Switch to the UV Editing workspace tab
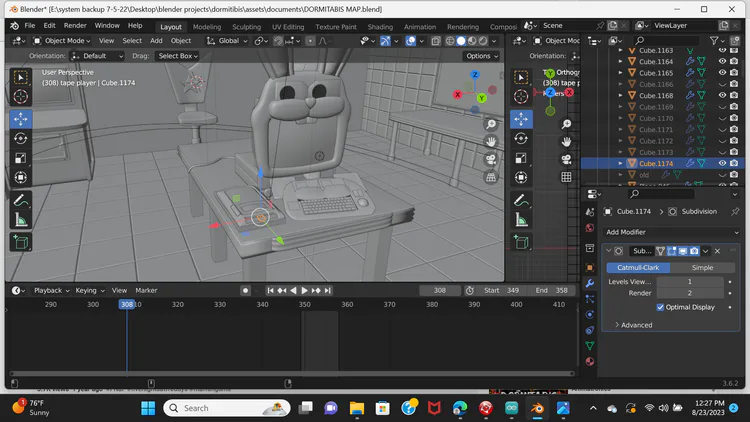Image resolution: width=750 pixels, height=422 pixels. tap(288, 27)
